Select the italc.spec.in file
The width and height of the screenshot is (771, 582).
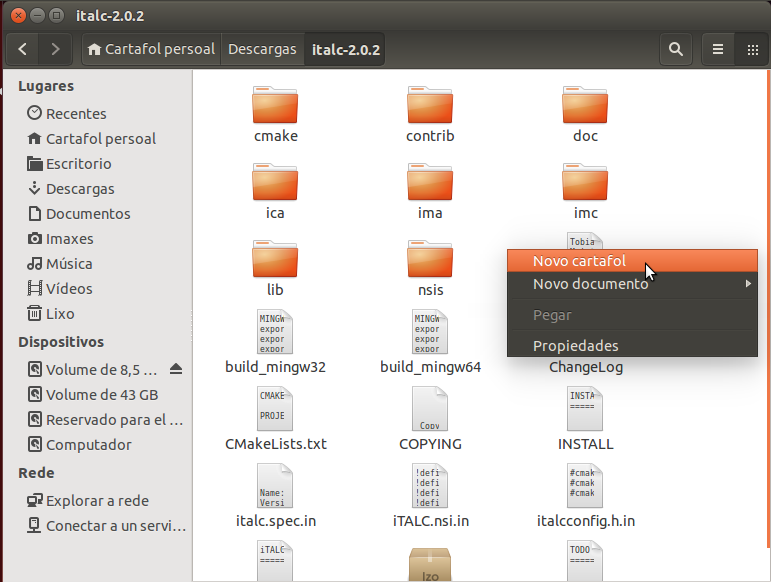point(275,496)
